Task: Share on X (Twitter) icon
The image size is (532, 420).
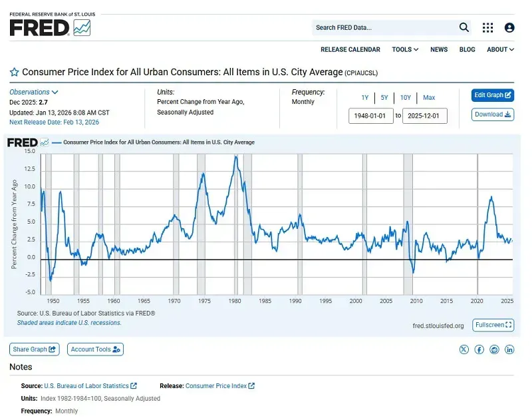Action: pyautogui.click(x=464, y=349)
